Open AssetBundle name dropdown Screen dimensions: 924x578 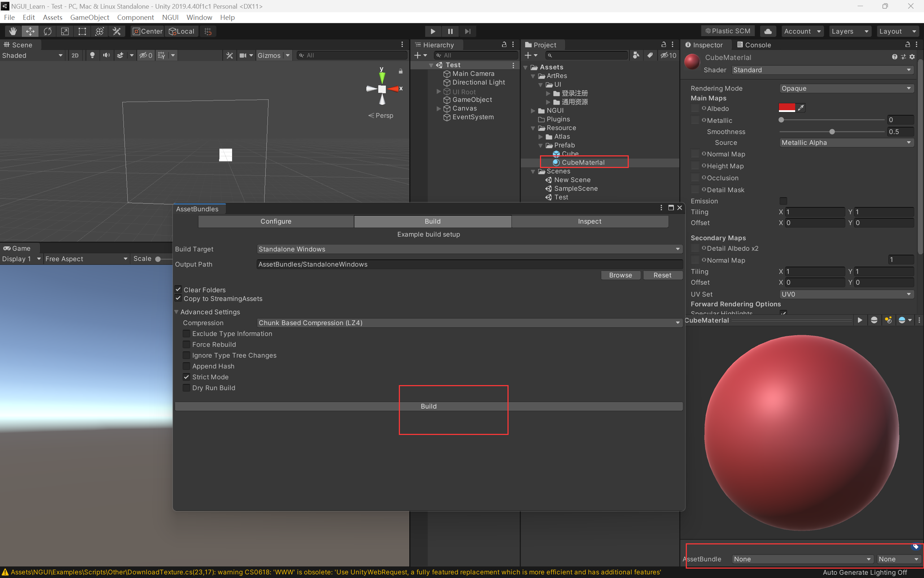(x=803, y=559)
